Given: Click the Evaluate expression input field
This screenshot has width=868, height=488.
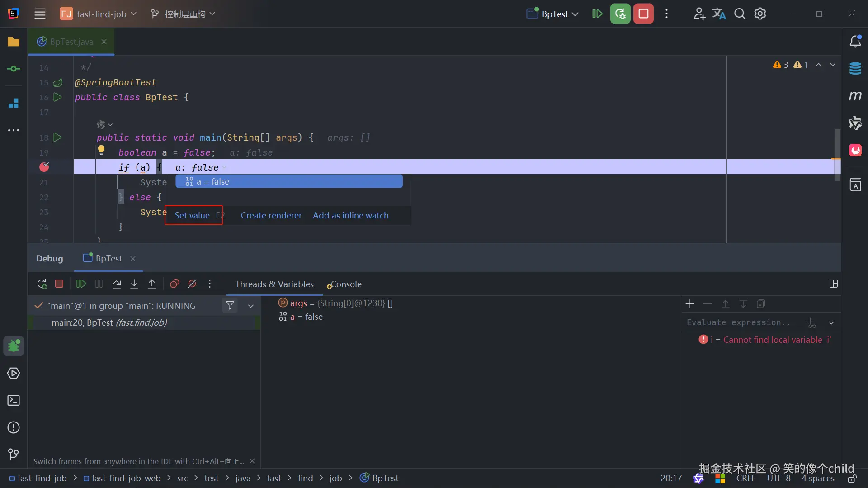Looking at the screenshot, I should [x=741, y=323].
